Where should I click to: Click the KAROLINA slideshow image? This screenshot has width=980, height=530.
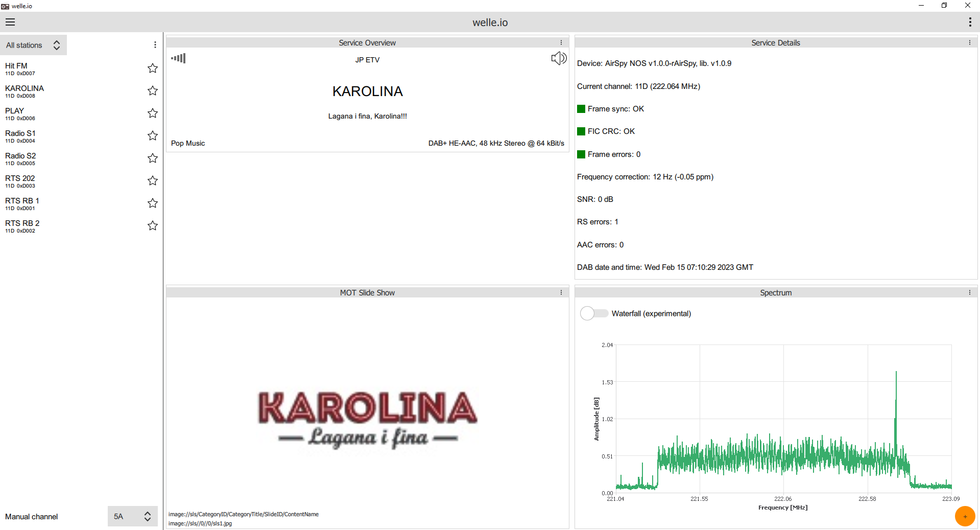click(368, 419)
